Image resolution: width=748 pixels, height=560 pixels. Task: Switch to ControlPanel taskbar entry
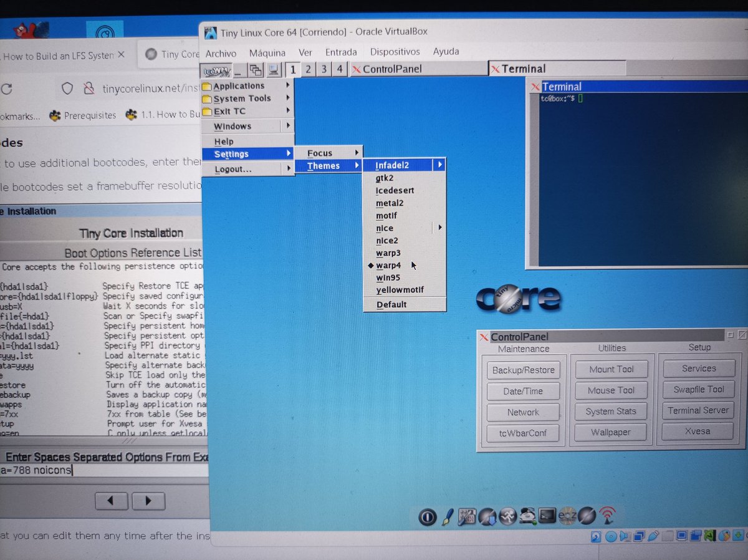coord(419,69)
